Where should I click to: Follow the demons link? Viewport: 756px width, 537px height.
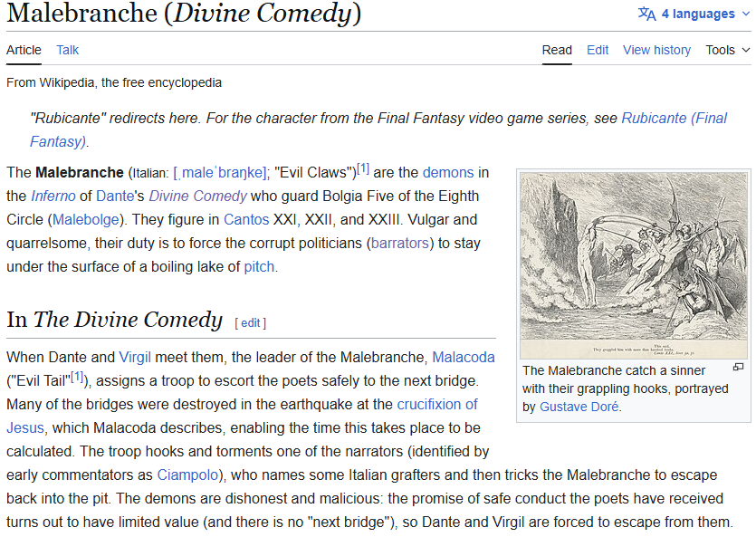point(448,173)
